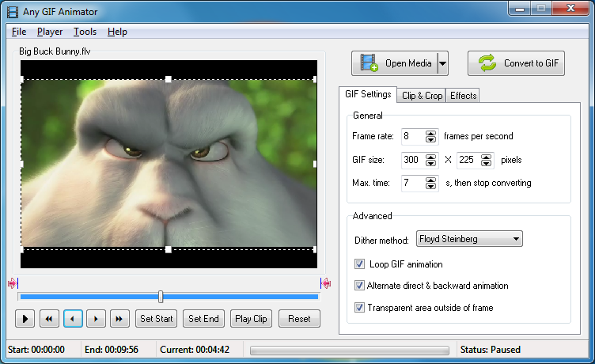Click the Set Start button

157,319
